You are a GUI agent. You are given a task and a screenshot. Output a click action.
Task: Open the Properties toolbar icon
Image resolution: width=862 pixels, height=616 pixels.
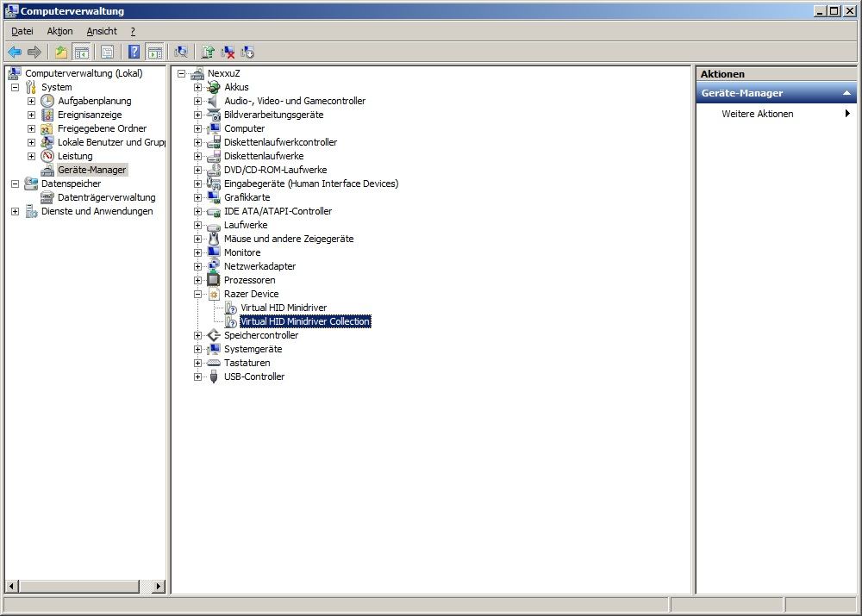[x=107, y=53]
